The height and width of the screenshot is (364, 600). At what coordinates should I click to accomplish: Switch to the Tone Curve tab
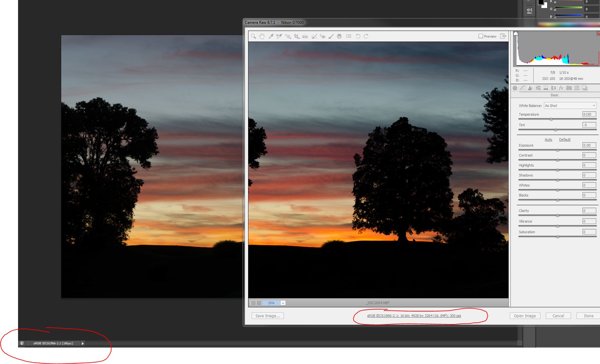coord(522,88)
